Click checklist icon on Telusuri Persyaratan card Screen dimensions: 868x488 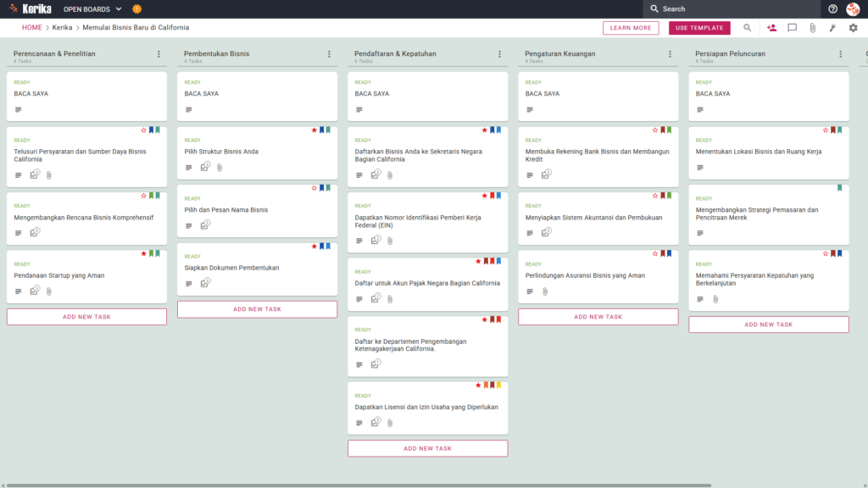(35, 175)
